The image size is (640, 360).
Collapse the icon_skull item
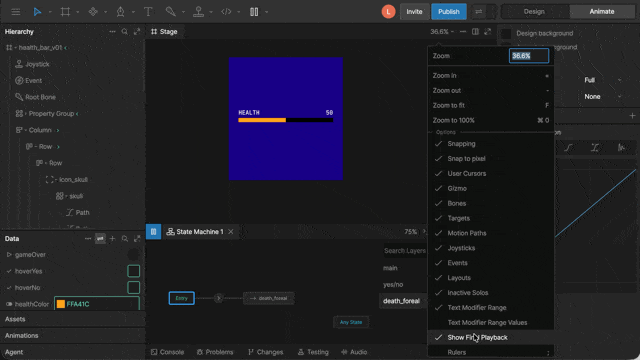pyautogui.click(x=56, y=180)
